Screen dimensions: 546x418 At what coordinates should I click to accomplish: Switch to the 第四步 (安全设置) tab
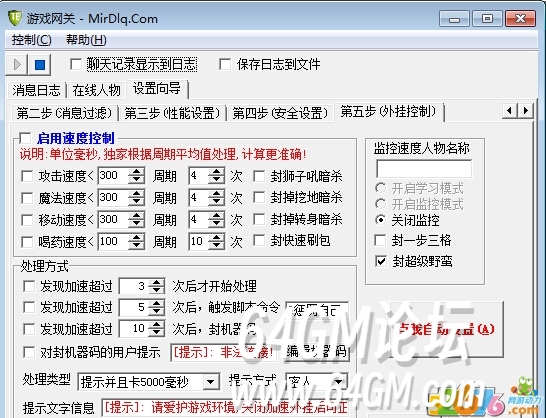(280, 113)
